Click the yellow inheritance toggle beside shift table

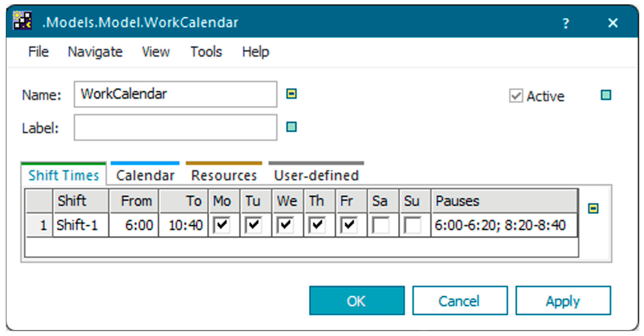pos(593,208)
